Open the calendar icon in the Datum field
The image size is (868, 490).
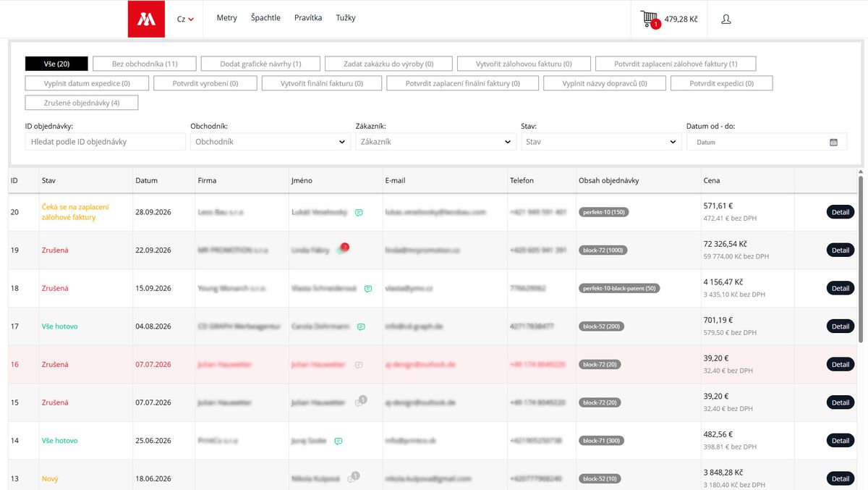coord(833,142)
